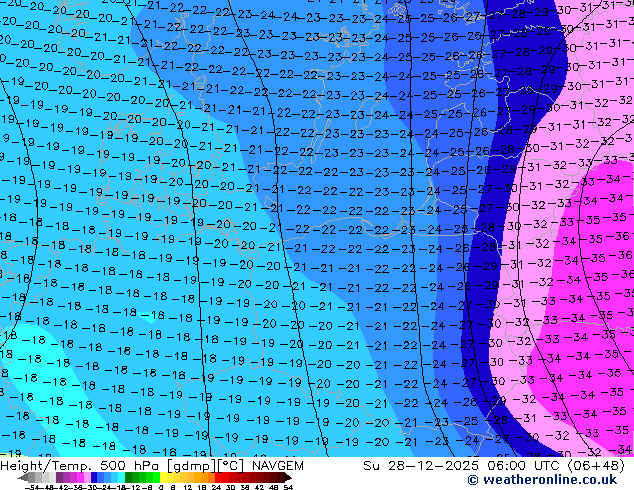Click the bright yellow 0 legend swatch

(163, 478)
